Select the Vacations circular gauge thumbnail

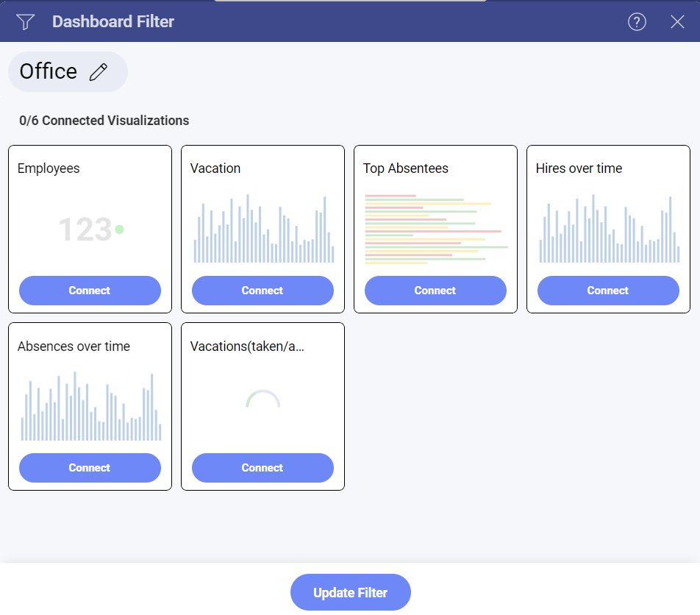click(x=263, y=399)
